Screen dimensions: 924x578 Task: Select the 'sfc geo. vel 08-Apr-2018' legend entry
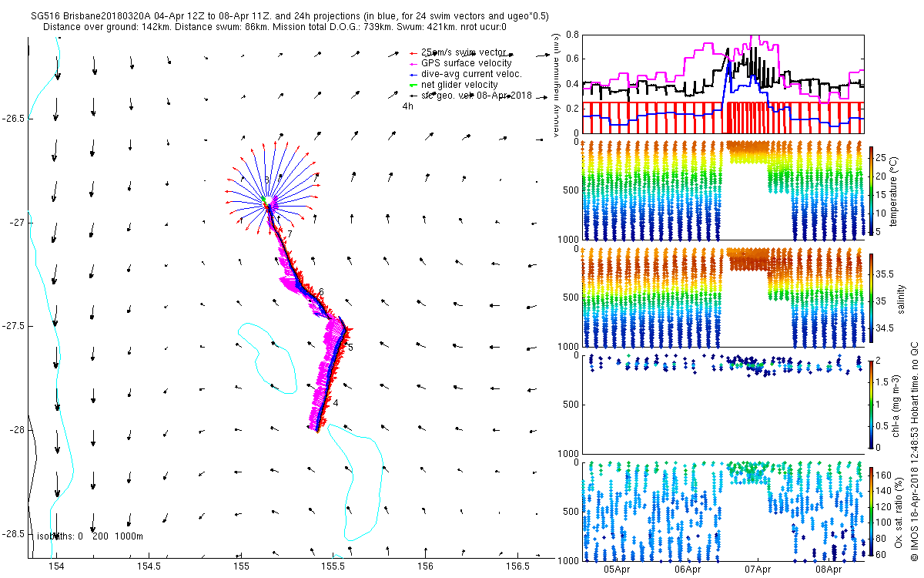[470, 95]
